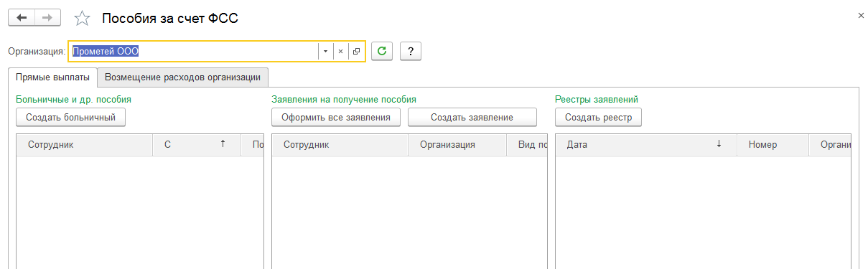The image size is (868, 269).
Task: Add page to favorites with star icon
Action: (83, 19)
